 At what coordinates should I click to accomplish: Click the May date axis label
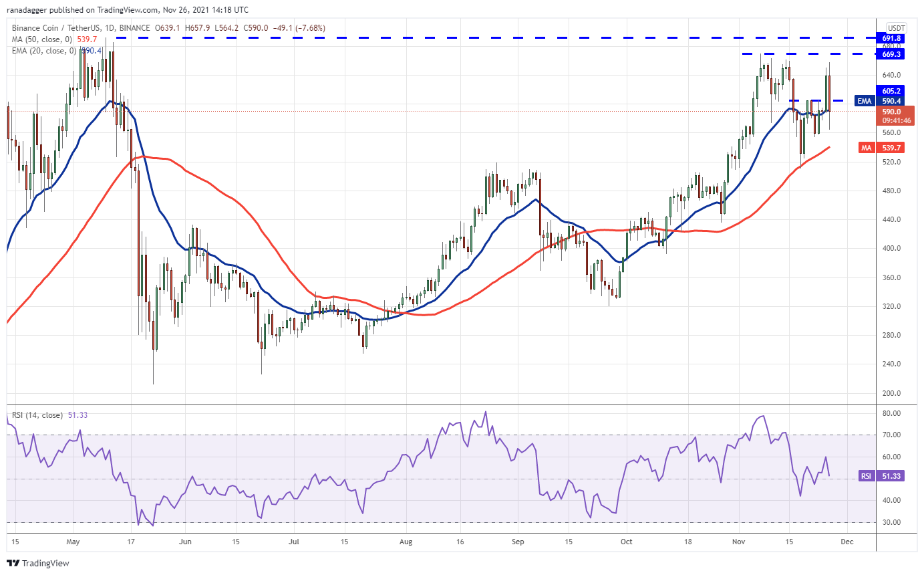click(x=74, y=542)
